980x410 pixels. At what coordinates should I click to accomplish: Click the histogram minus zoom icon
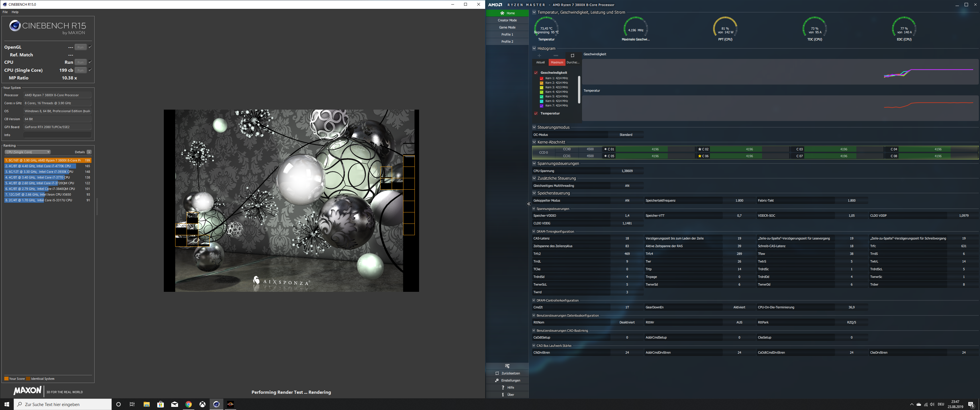(x=556, y=56)
